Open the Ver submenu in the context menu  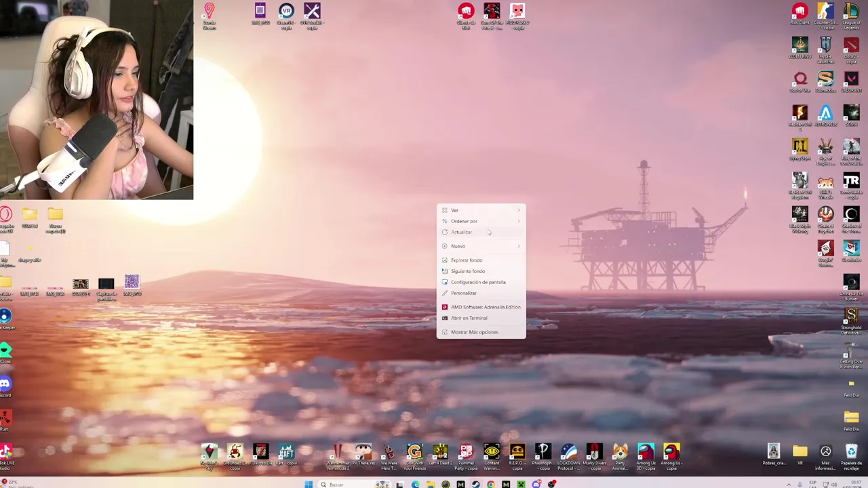coord(481,210)
